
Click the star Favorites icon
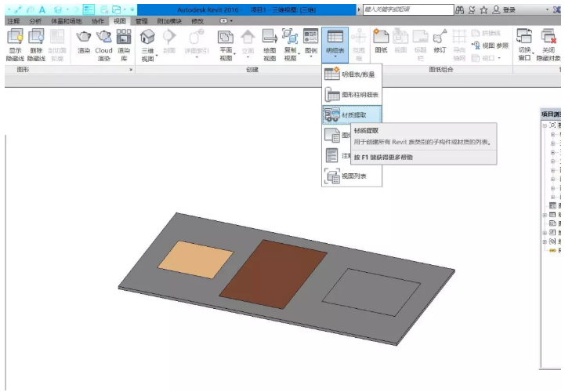tap(484, 10)
